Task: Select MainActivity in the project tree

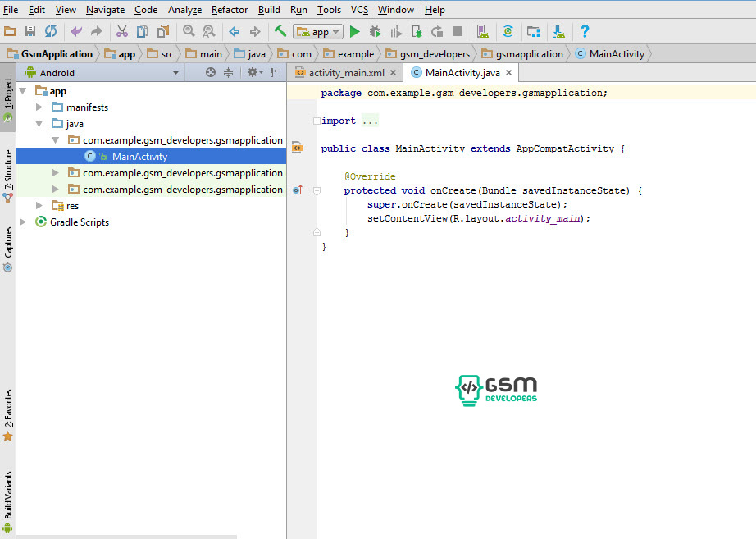Action: [x=139, y=157]
